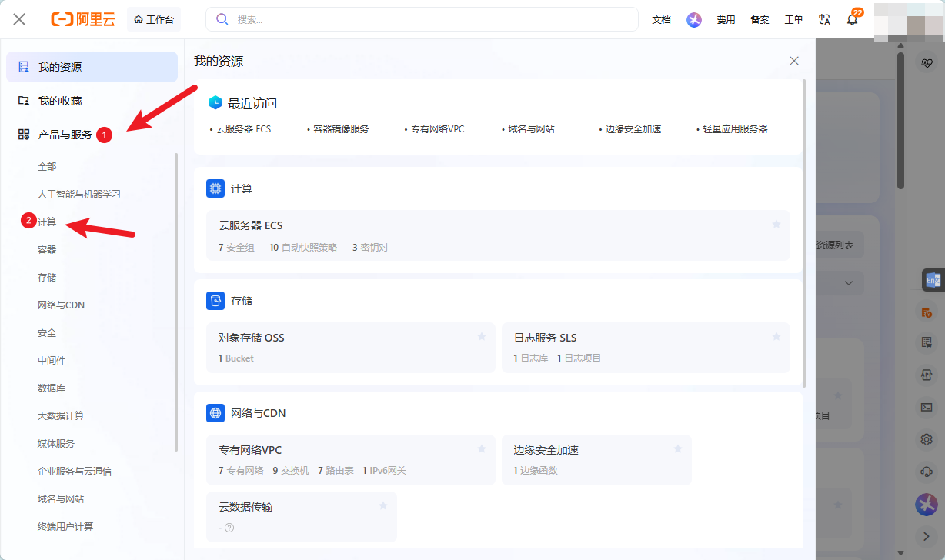945x560 pixels.
Task: Choose the 全部 category
Action: [47, 166]
